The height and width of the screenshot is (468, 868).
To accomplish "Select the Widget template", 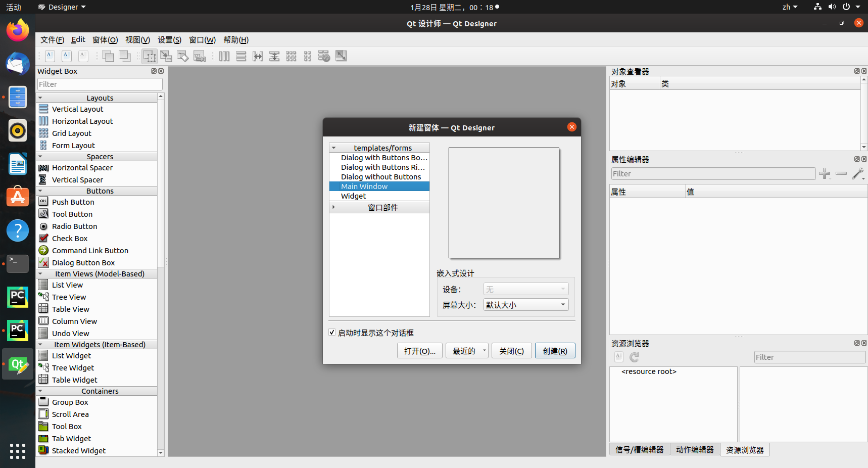I will pos(379,196).
